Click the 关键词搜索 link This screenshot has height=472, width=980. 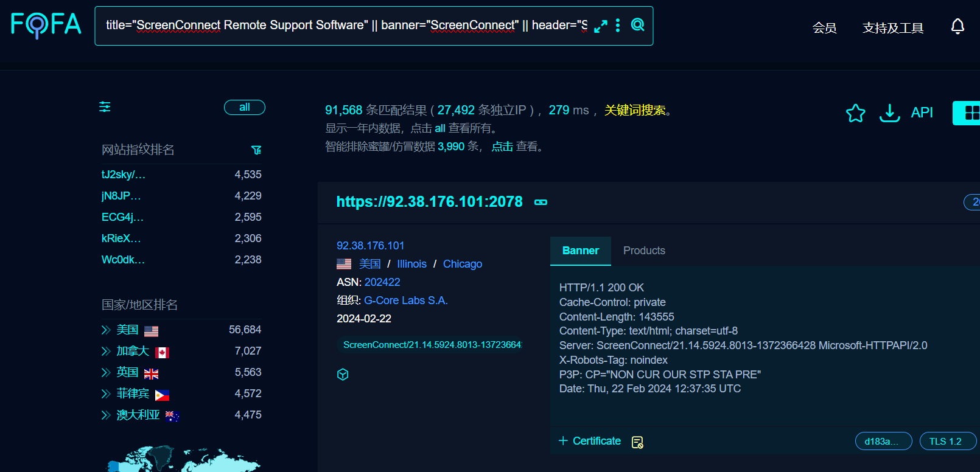pyautogui.click(x=635, y=110)
